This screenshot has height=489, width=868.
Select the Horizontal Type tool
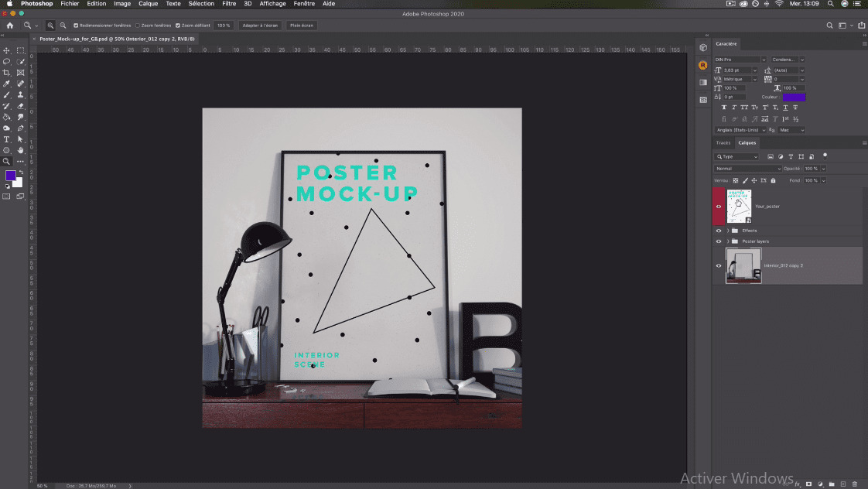7,139
